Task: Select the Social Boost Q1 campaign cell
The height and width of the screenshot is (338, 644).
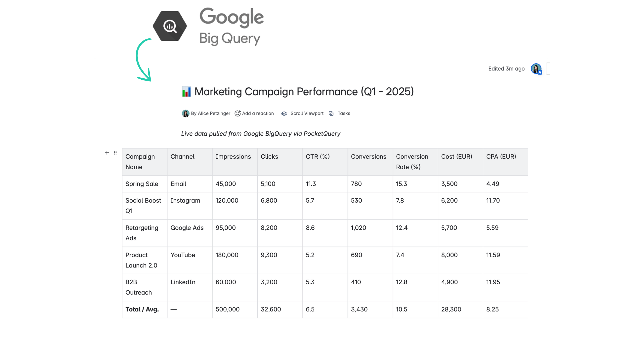Action: [145, 206]
